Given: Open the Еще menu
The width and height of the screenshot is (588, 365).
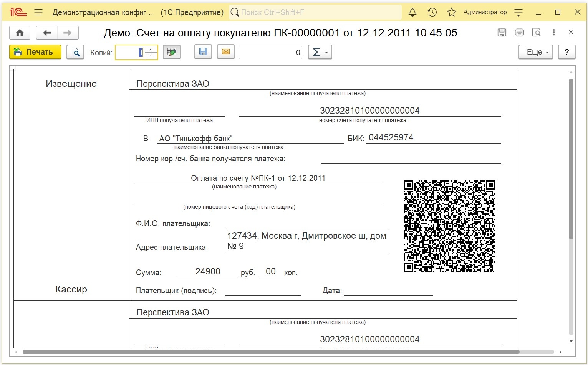Looking at the screenshot, I should tap(535, 52).
